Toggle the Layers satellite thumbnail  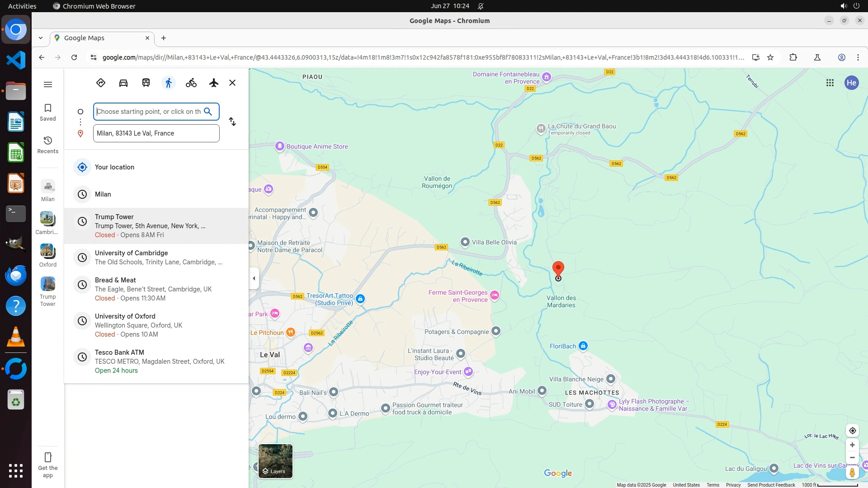click(x=275, y=461)
